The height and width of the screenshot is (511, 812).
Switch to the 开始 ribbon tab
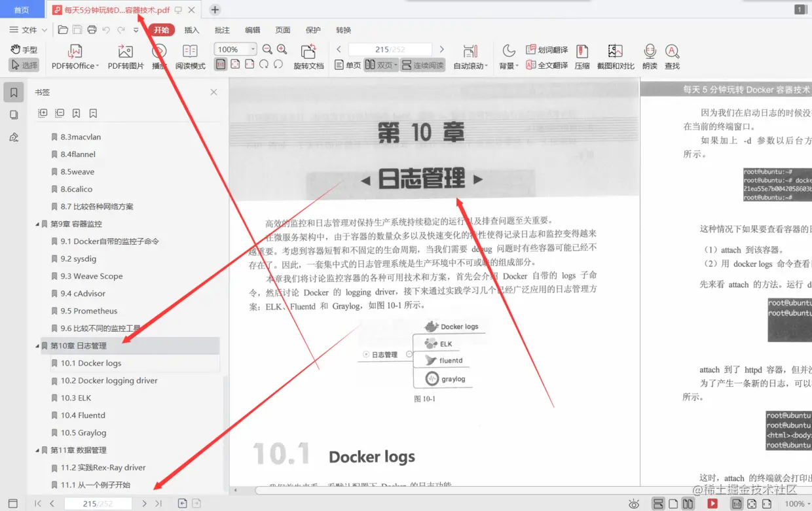[x=162, y=30]
